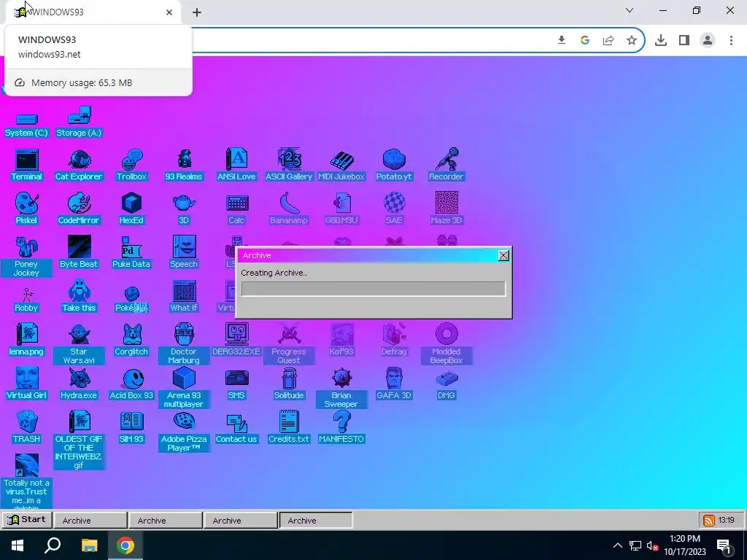Screen dimensions: 747x560
Task: Launch Corglitch icon
Action: coord(131,340)
